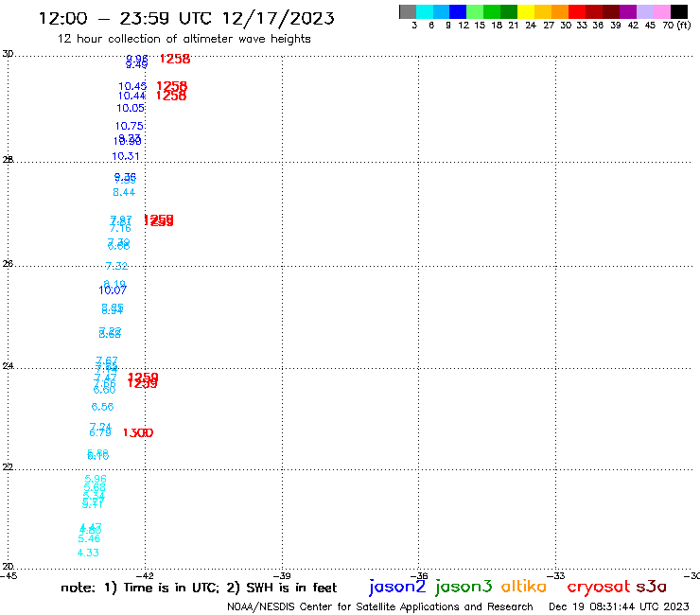Click the title '12:00 – 23:59 UTC 12/17/2023'
The height and width of the screenshot is (615, 700).
point(186,18)
